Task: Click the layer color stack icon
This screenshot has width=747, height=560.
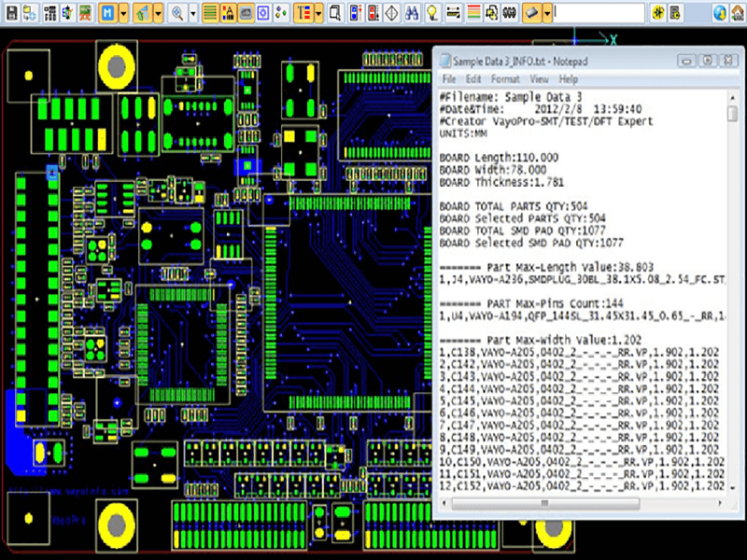Action: coord(474,13)
